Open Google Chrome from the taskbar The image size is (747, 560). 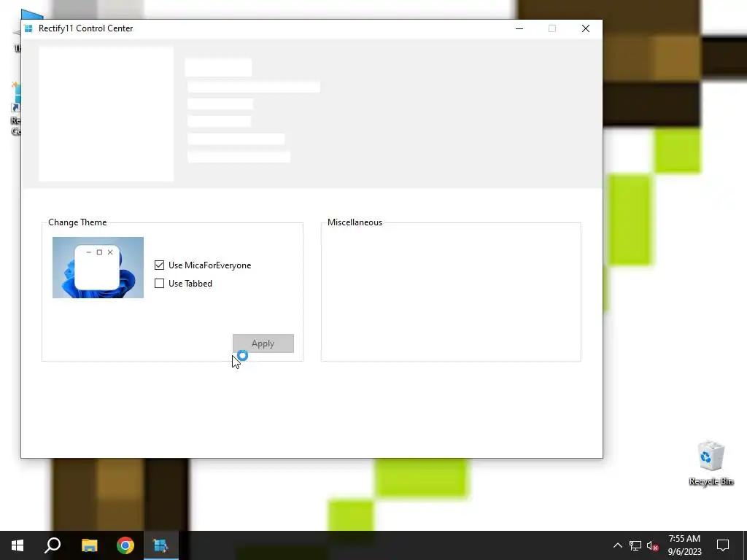(125, 545)
